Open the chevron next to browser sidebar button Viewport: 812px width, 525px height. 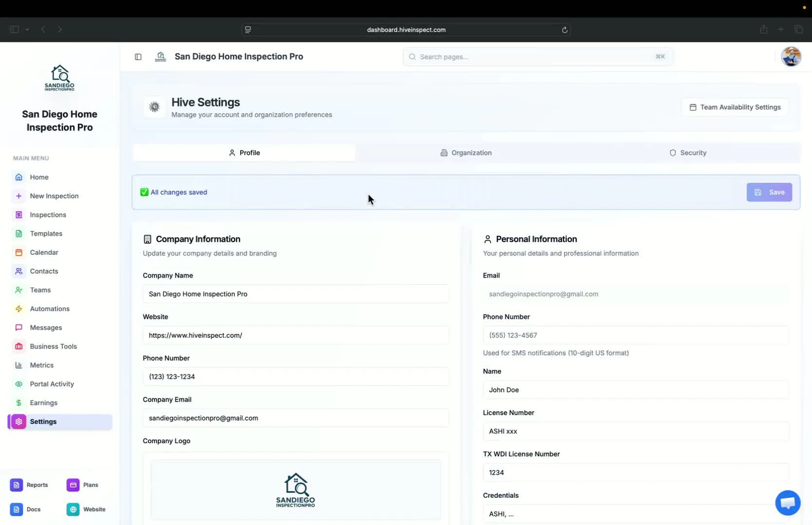click(x=28, y=29)
